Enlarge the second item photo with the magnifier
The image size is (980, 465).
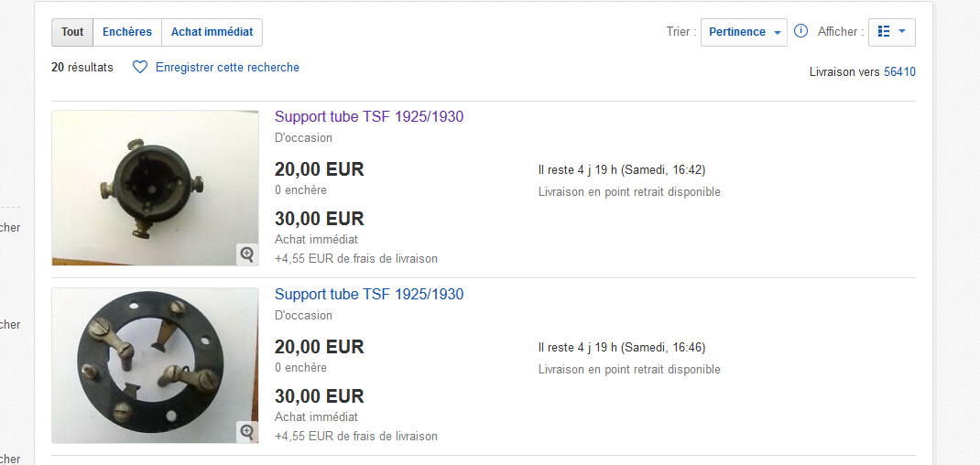(x=247, y=432)
